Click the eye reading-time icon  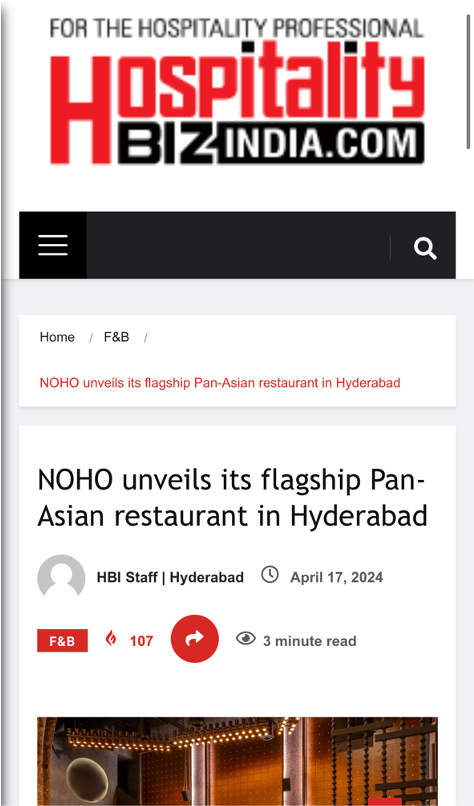[246, 639]
